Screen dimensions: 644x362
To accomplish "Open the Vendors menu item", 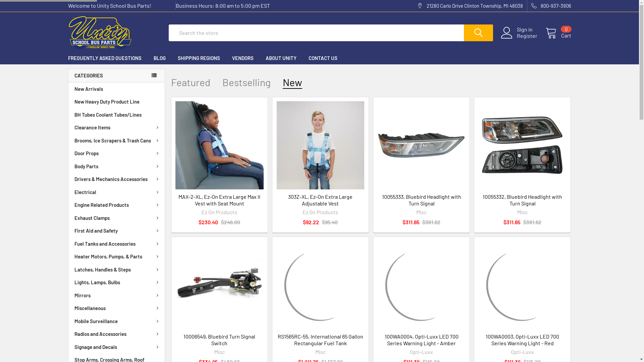I will (243, 58).
